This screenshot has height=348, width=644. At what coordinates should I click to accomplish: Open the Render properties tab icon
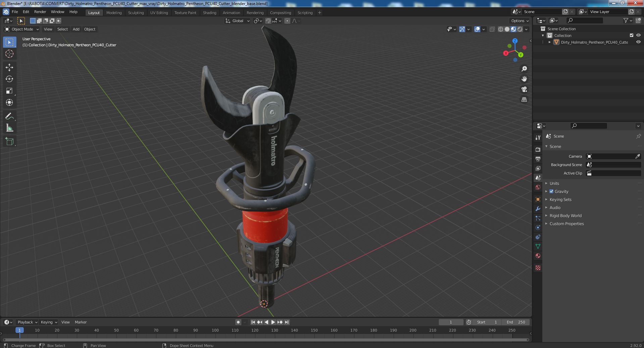tap(538, 149)
